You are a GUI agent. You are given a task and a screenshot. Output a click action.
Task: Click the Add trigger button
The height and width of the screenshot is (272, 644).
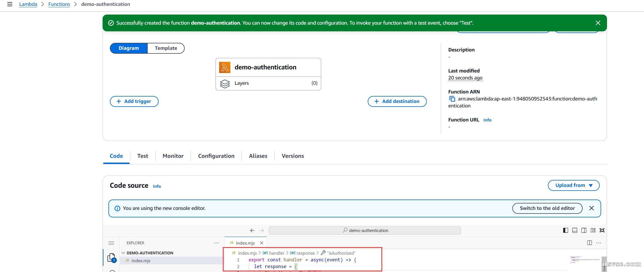point(134,101)
